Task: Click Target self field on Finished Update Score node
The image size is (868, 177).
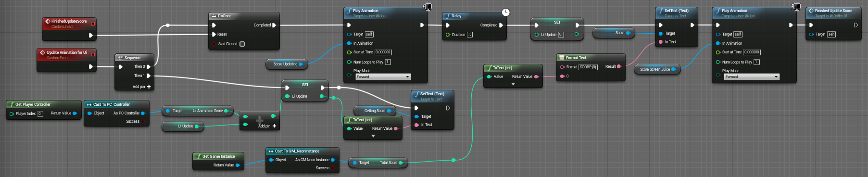Action: (831, 34)
